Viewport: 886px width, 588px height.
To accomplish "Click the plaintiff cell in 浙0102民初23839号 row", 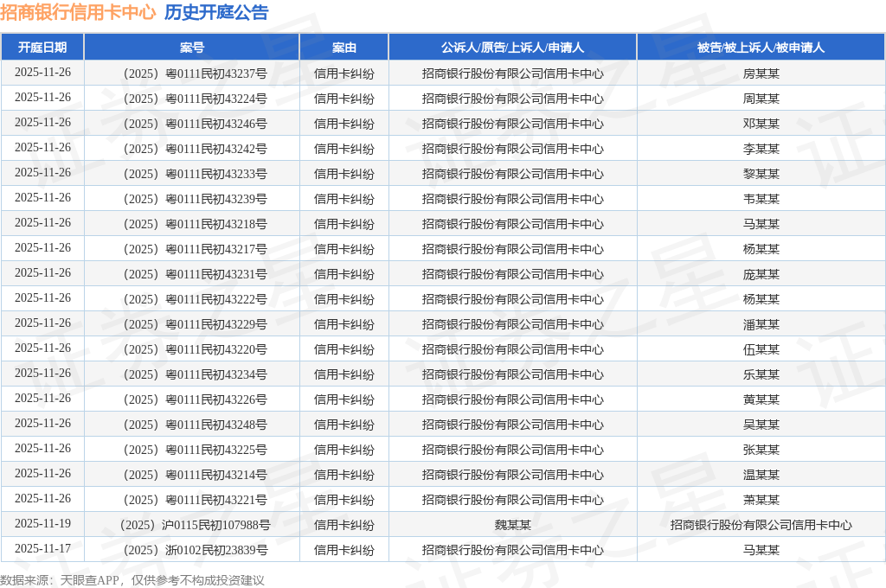I will [x=512, y=550].
